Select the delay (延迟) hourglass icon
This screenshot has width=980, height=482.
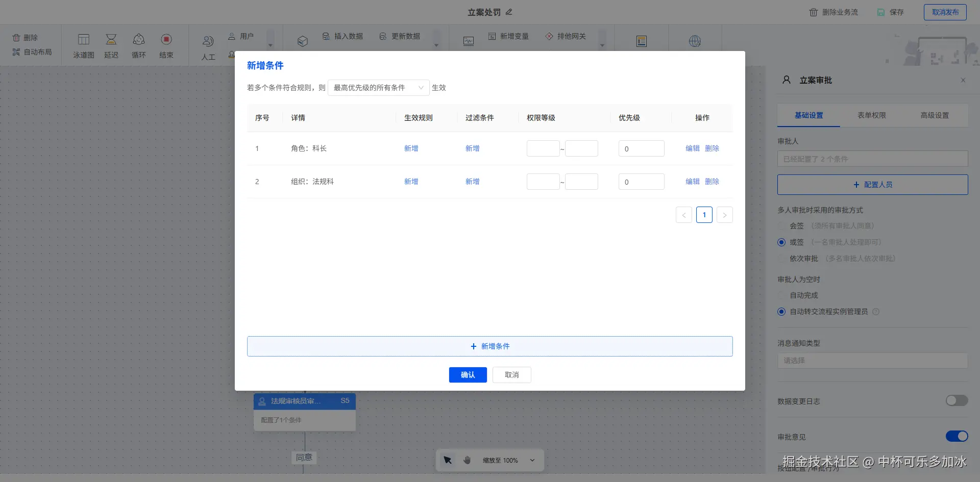pos(111,40)
